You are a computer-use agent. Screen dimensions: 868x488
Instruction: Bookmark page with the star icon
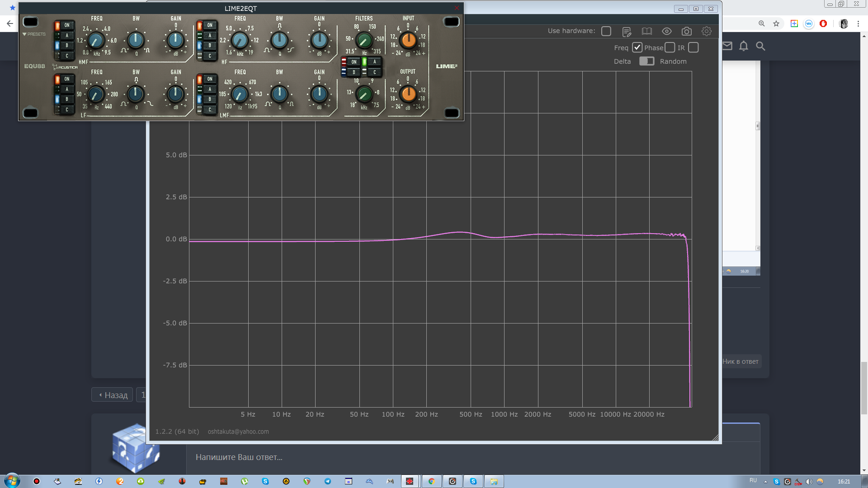776,23
